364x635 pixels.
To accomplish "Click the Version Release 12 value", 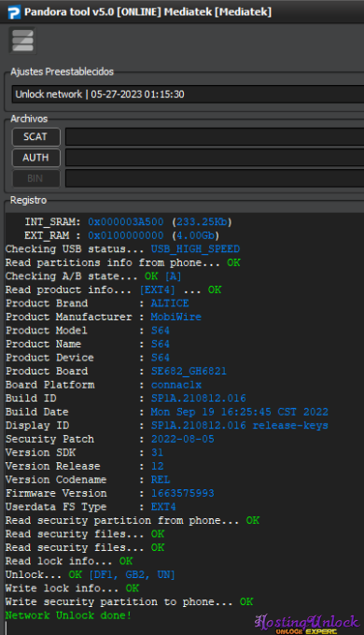I will coord(157,466).
